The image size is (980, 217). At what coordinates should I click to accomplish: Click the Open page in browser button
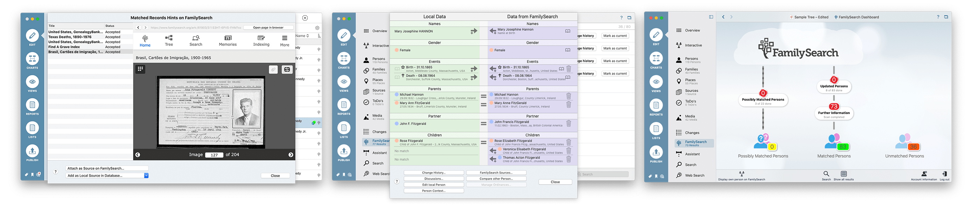(x=268, y=27)
